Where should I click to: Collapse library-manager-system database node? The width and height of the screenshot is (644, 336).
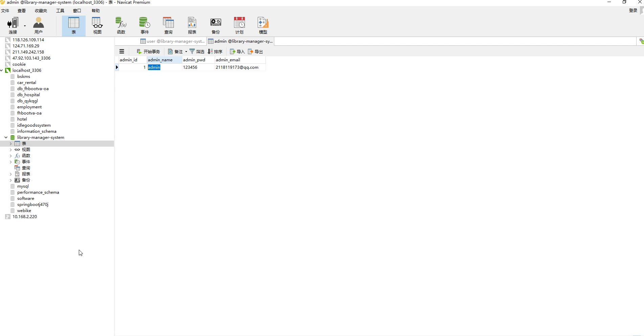pyautogui.click(x=6, y=138)
